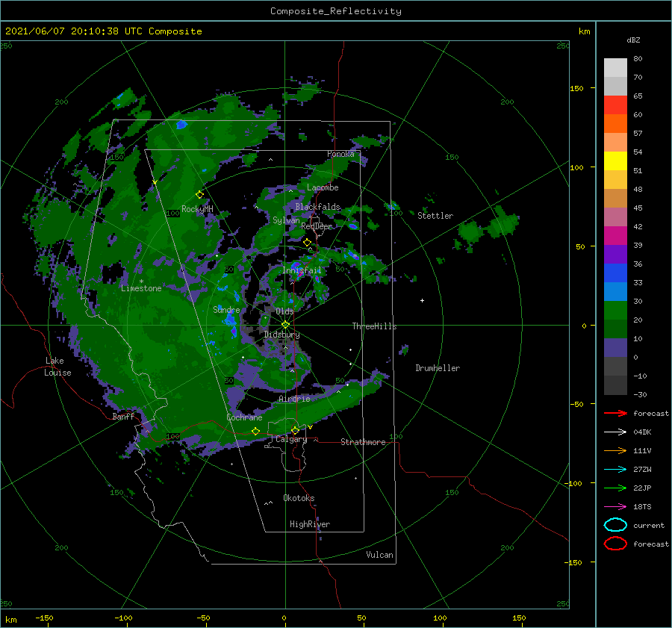Click the white cross marker east of ThreeHills

pos(422,300)
